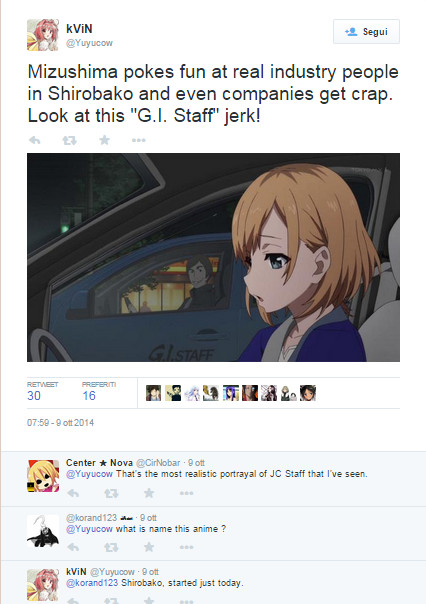This screenshot has height=604, width=426.
Task: Click the Segui follow button
Action: [366, 32]
